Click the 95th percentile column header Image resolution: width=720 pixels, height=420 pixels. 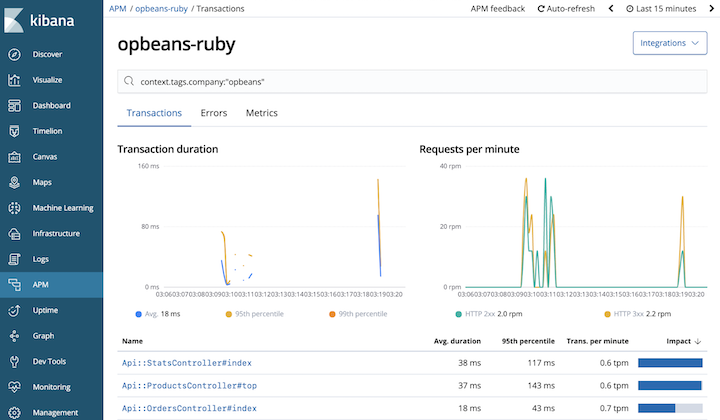(528, 341)
